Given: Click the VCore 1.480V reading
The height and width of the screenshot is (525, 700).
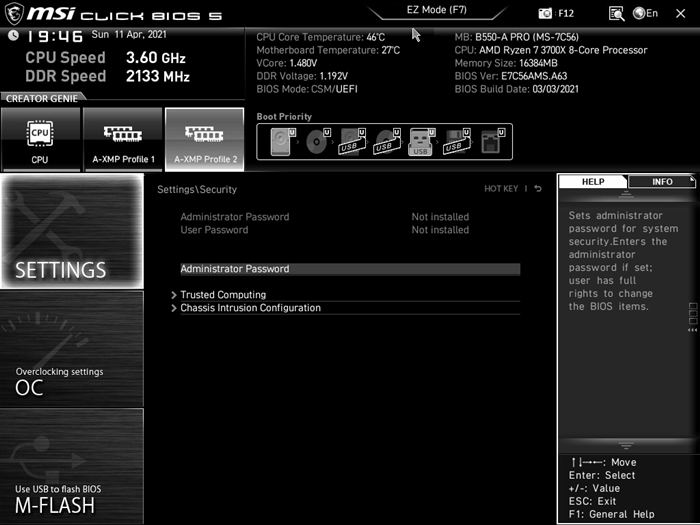Looking at the screenshot, I should 287,63.
